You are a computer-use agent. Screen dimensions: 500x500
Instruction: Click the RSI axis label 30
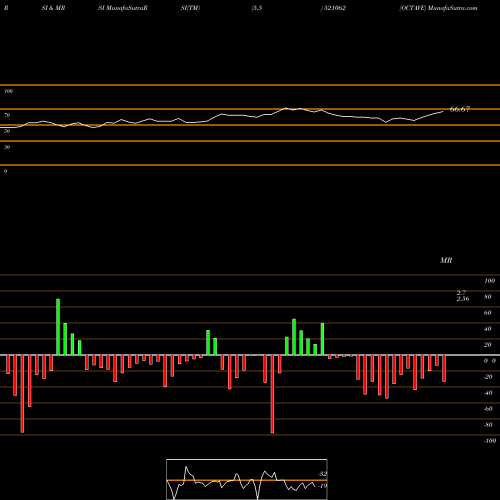(7, 147)
